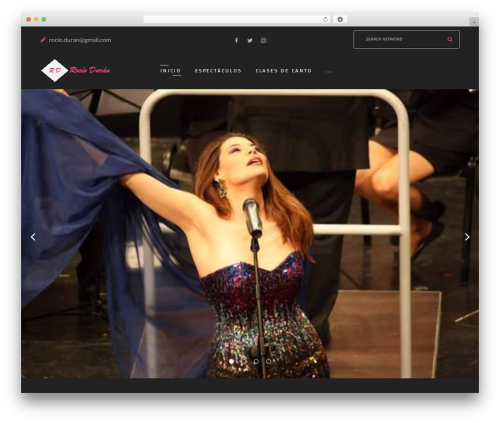Click the pink search magnifier icon
The height and width of the screenshot is (423, 500).
point(450,40)
